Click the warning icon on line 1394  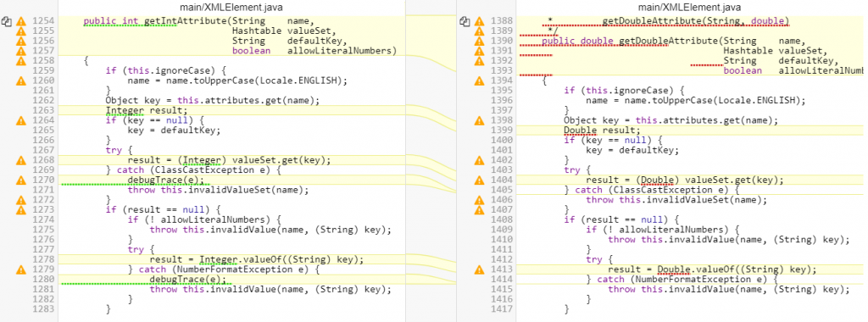pos(480,80)
